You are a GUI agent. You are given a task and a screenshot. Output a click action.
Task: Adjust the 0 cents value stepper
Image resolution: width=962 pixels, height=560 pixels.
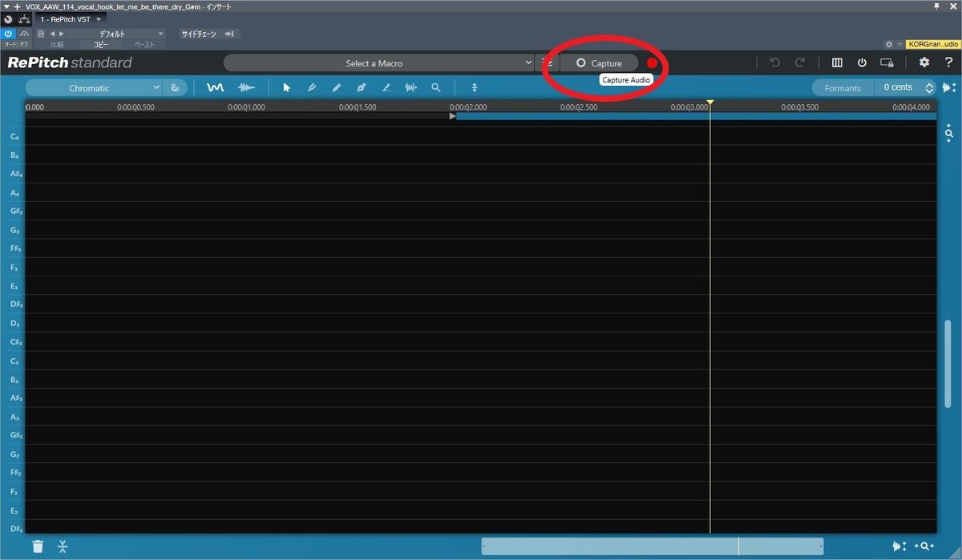(929, 87)
